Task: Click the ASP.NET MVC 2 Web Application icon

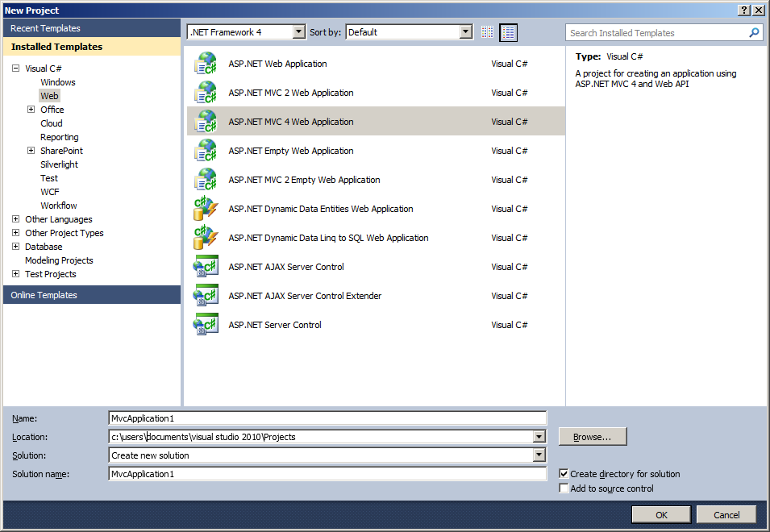Action: pyautogui.click(x=206, y=93)
